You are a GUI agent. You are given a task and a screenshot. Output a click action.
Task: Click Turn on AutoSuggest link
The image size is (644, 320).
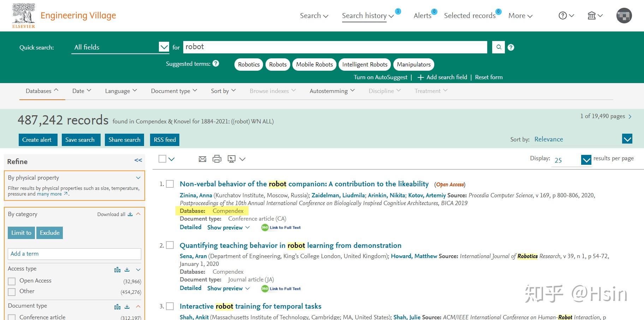(x=380, y=77)
